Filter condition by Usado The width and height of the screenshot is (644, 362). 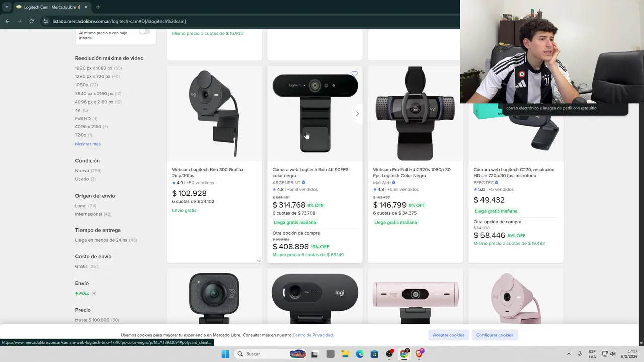coord(82,179)
